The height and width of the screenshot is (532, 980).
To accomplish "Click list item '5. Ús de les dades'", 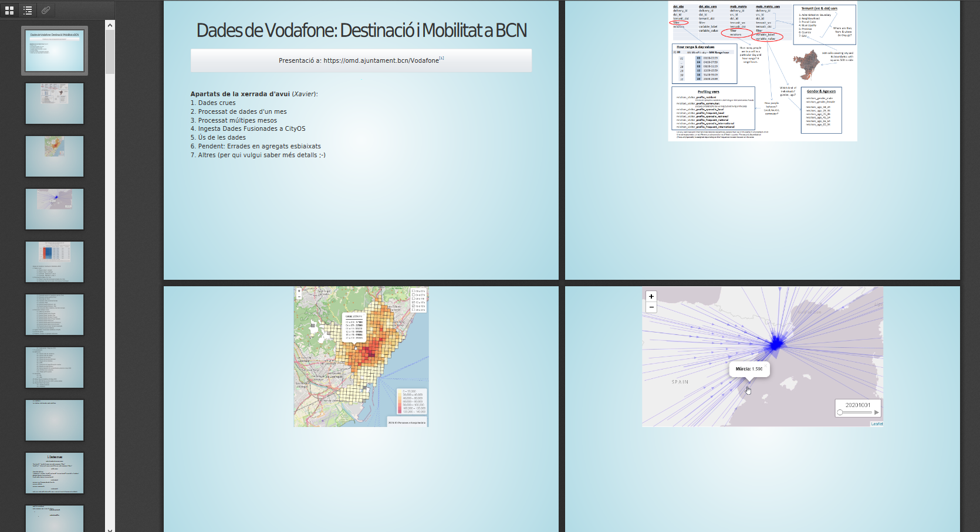I will pyautogui.click(x=218, y=137).
